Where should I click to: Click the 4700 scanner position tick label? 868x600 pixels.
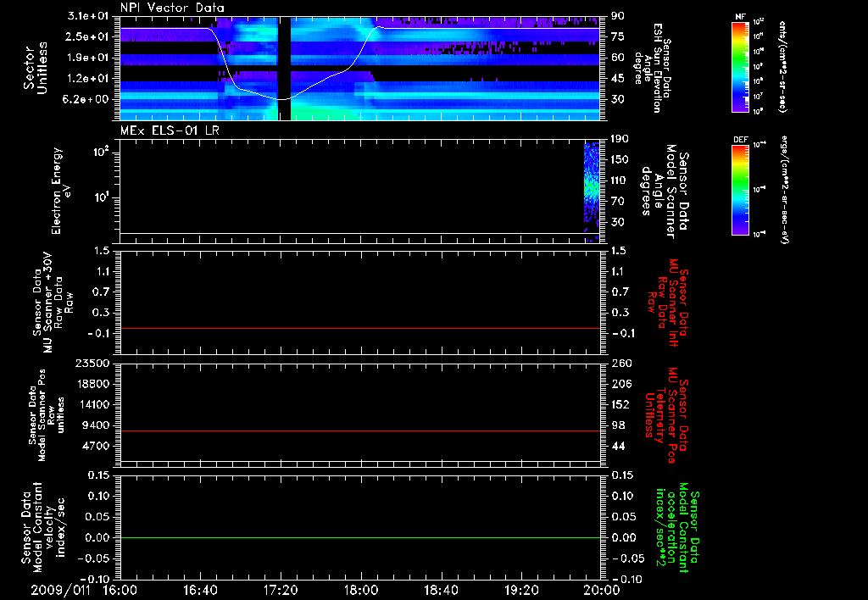(95, 446)
